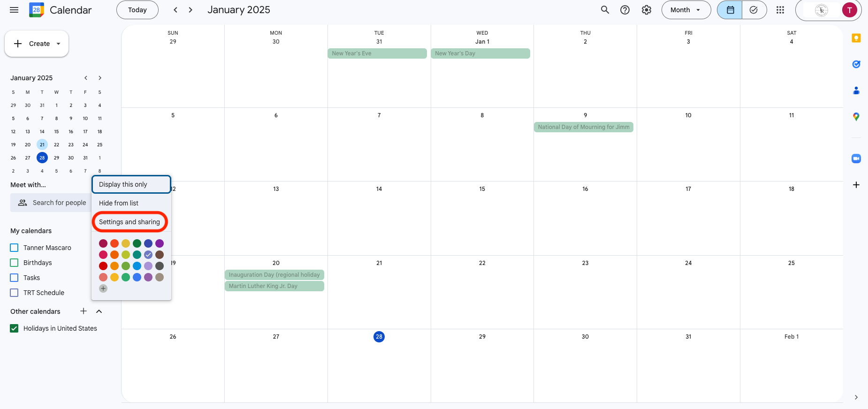
Task: Toggle Tasks calendar checkbox
Action: click(x=14, y=278)
